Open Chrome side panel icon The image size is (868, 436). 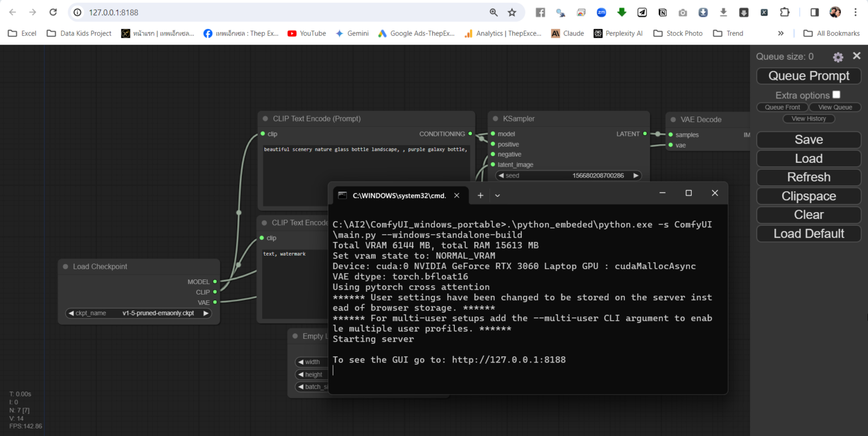pyautogui.click(x=814, y=12)
